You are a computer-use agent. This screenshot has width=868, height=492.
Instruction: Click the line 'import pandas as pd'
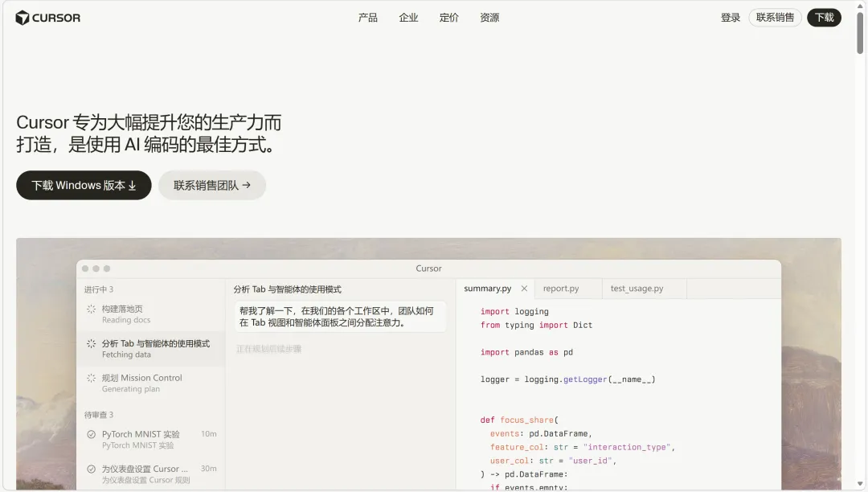pyautogui.click(x=526, y=352)
